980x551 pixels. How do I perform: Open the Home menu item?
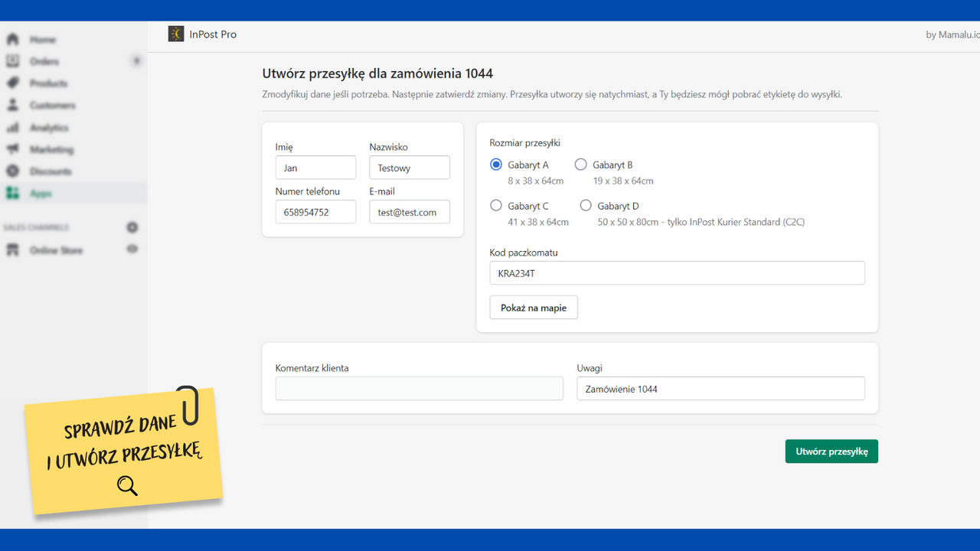pyautogui.click(x=43, y=39)
